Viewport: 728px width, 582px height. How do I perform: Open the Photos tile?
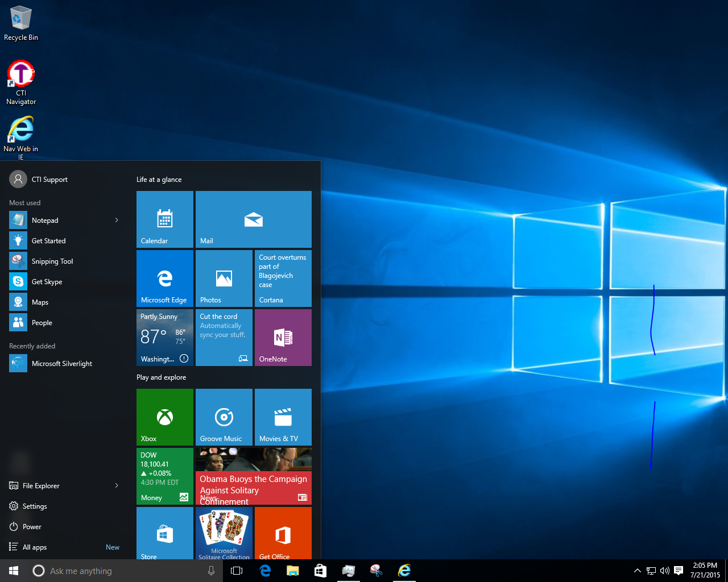tap(224, 278)
